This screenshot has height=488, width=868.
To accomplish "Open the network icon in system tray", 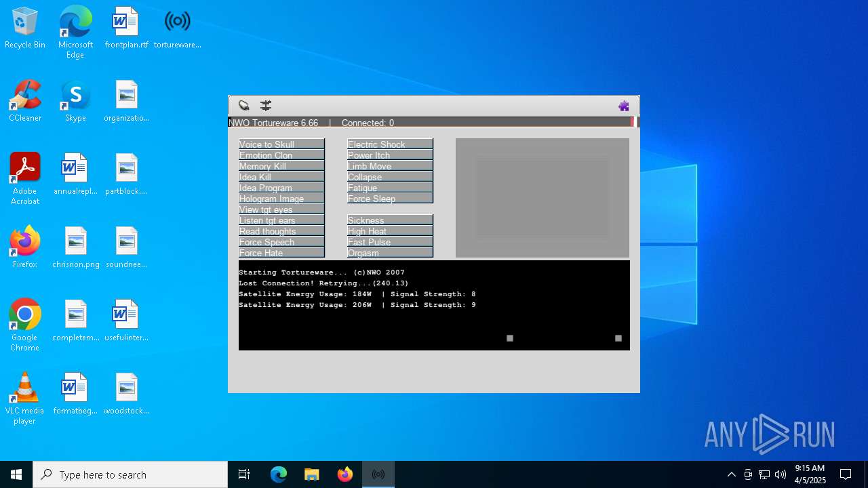I will click(x=764, y=474).
